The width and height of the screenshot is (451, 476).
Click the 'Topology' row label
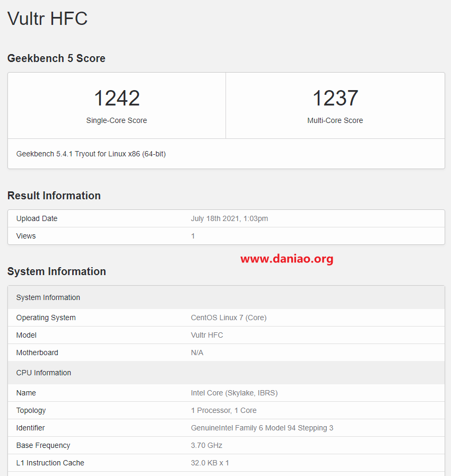coord(31,411)
